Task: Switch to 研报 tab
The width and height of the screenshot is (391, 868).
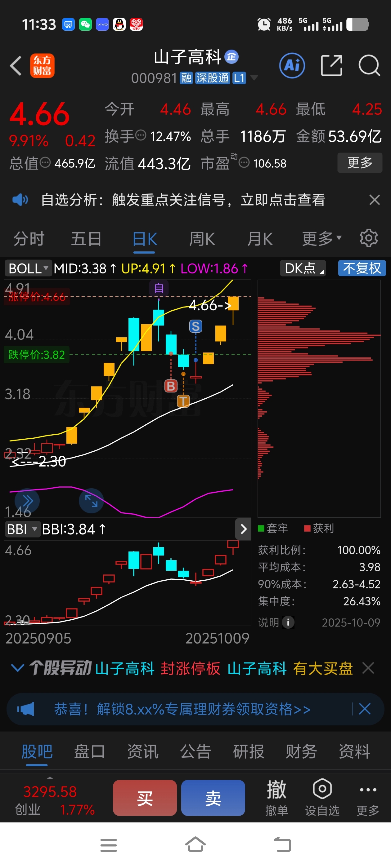Action: pyautogui.click(x=249, y=751)
